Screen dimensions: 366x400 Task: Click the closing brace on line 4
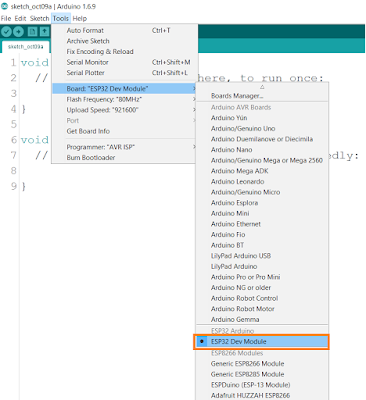pyautogui.click(x=24, y=109)
